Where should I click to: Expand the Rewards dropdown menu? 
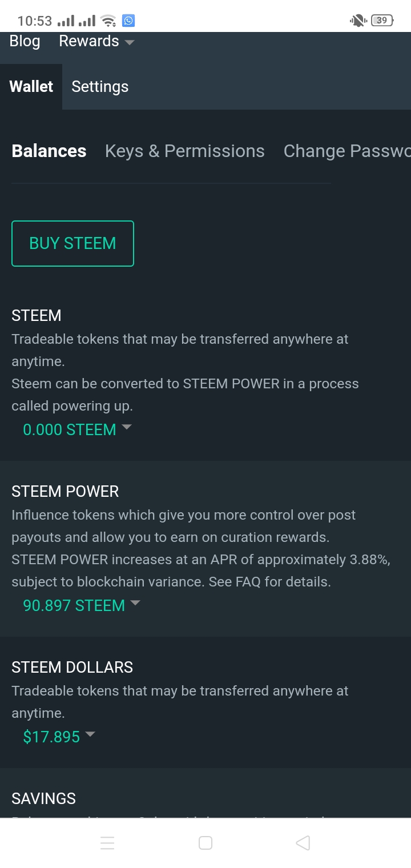tap(96, 41)
